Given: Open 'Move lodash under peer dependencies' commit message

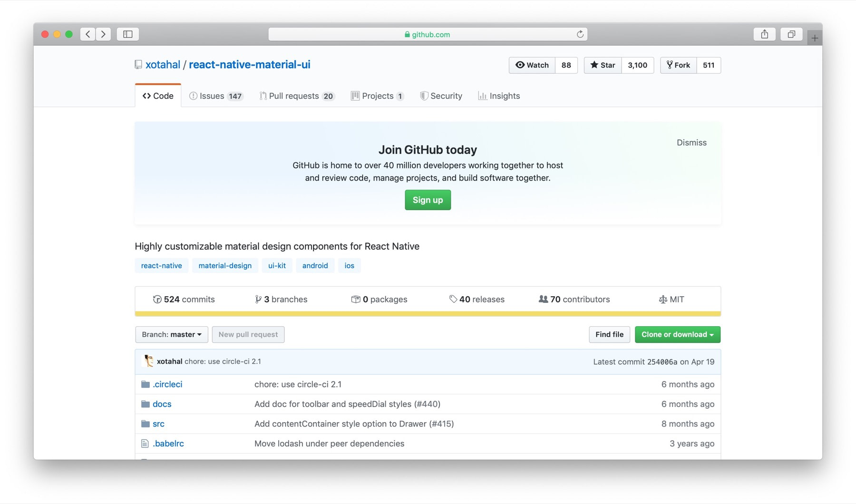Looking at the screenshot, I should [330, 444].
